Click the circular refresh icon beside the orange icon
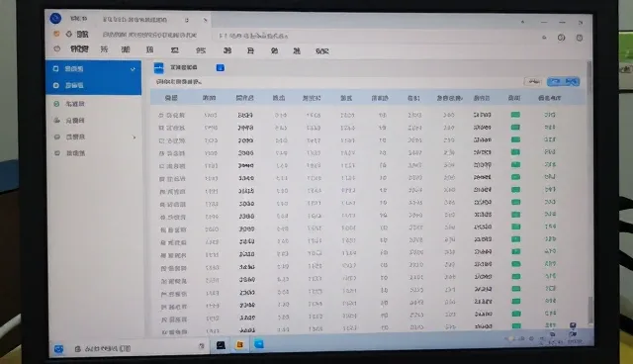633x364 pixels. click(69, 34)
